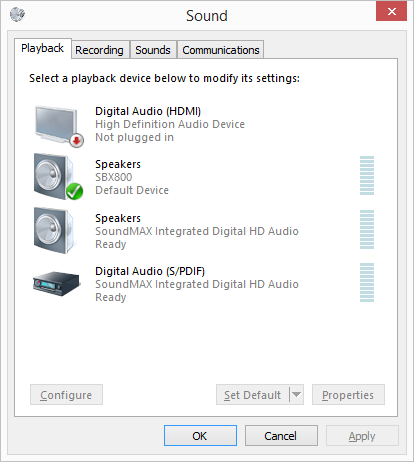Screen dimensions: 414x462
Task: Select the "High Definition Audio Device" text
Action: [x=170, y=124]
